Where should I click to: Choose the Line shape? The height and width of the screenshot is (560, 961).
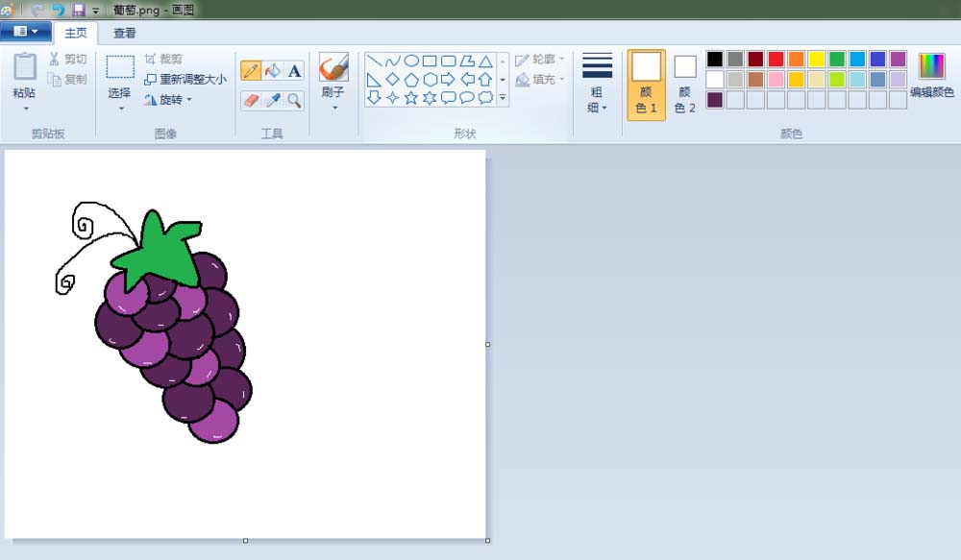coord(374,61)
